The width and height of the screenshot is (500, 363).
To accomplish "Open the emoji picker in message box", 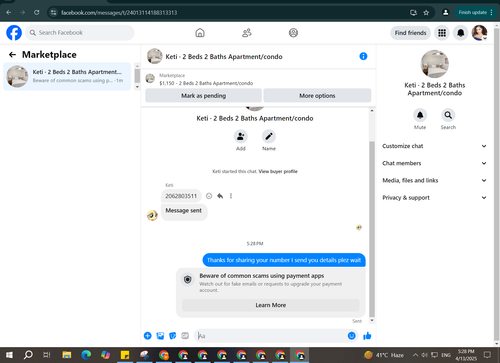I will (351, 336).
